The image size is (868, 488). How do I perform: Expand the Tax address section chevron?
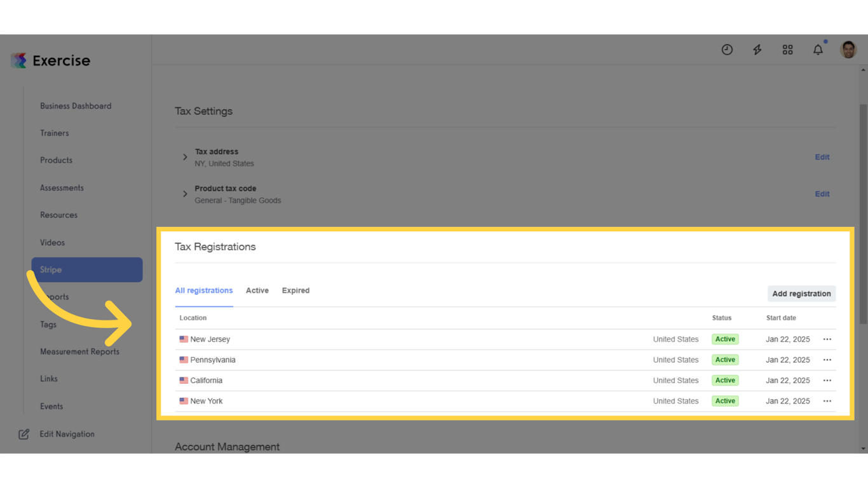(x=184, y=157)
